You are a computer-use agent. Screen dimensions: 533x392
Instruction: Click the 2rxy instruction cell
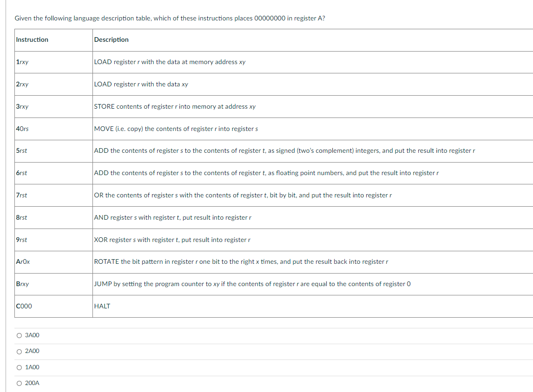point(21,84)
